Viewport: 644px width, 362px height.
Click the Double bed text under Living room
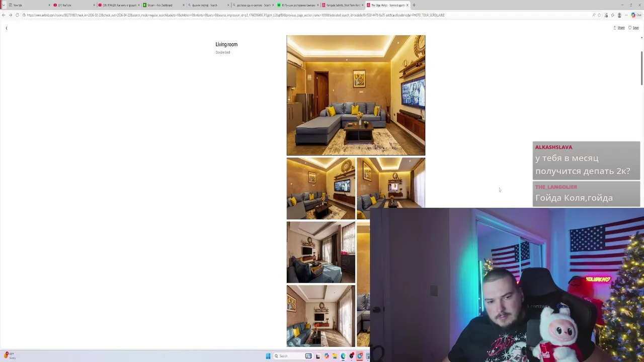(223, 52)
